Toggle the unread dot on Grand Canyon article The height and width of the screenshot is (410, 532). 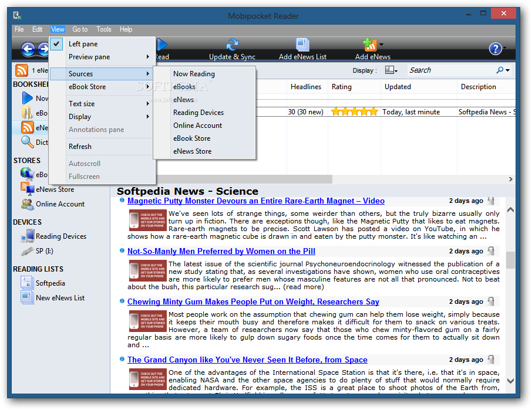(122, 359)
